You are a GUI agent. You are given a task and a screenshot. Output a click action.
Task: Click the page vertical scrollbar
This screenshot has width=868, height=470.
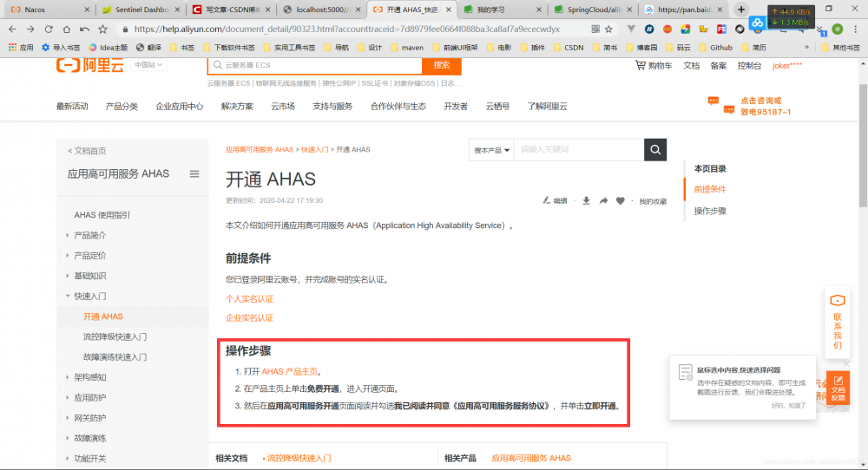863,146
